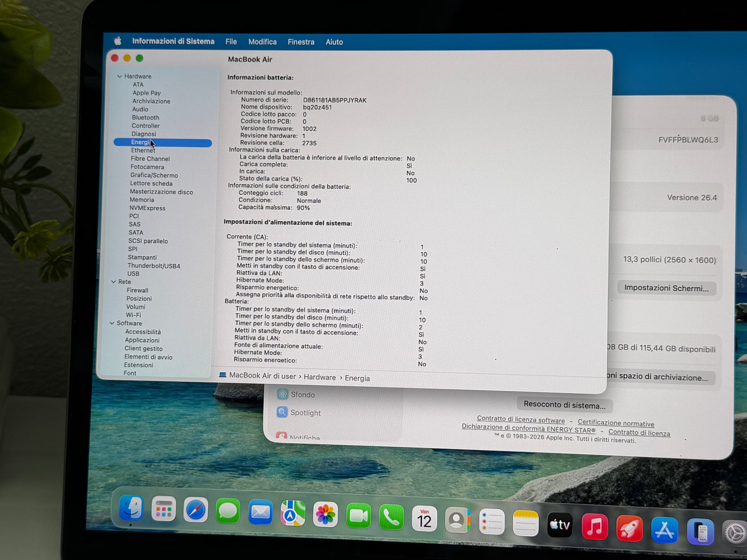Select Archiviazione in sidebar

pyautogui.click(x=151, y=101)
